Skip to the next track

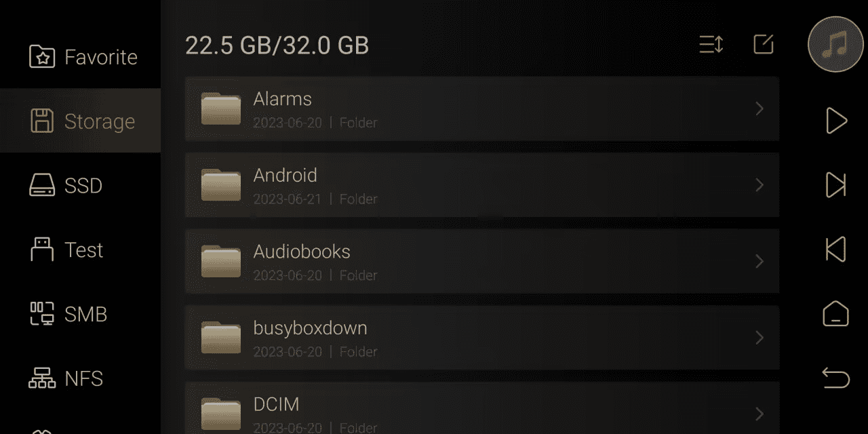(x=836, y=184)
